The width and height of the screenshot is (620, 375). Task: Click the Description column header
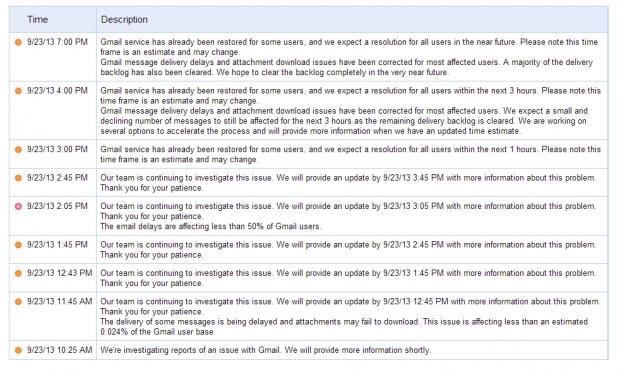[x=124, y=19]
